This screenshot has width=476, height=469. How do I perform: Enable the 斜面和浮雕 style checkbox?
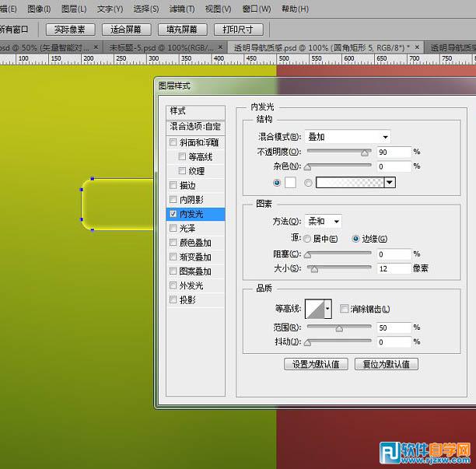(x=173, y=142)
